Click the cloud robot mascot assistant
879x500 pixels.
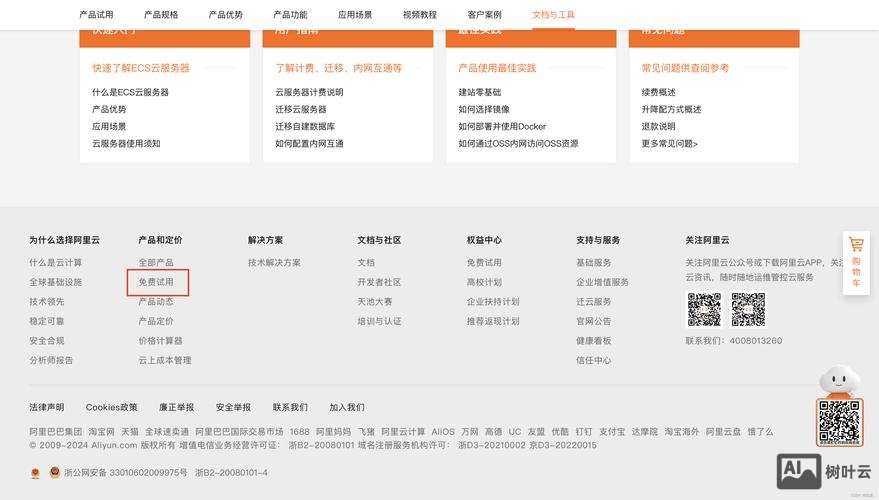point(839,381)
